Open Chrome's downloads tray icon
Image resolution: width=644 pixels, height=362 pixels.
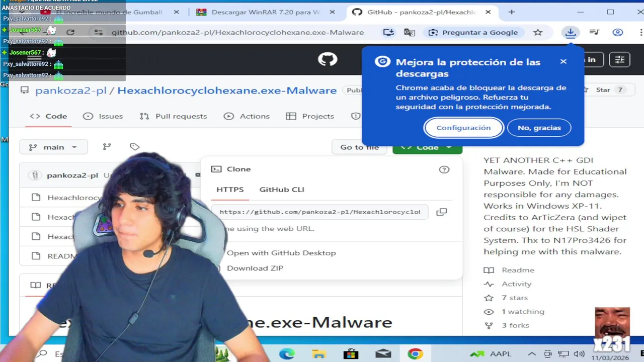point(570,32)
